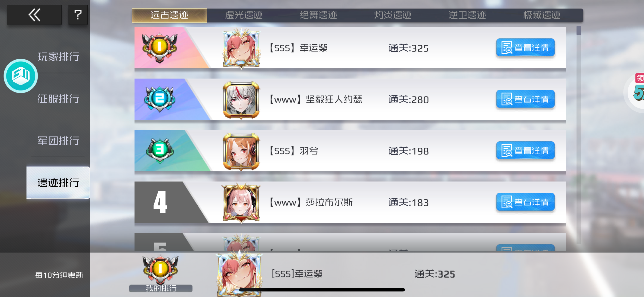Tap the teal GM cube icon
The image size is (644, 297).
pyautogui.click(x=21, y=76)
